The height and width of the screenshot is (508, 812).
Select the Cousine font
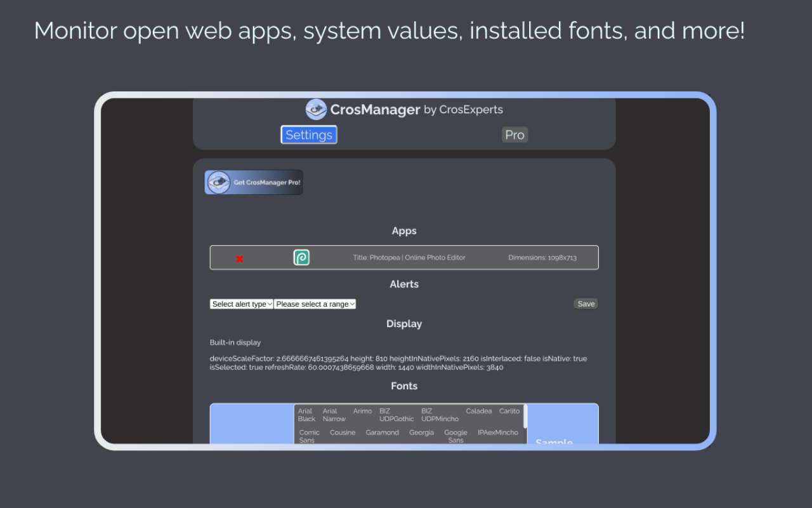(343, 432)
